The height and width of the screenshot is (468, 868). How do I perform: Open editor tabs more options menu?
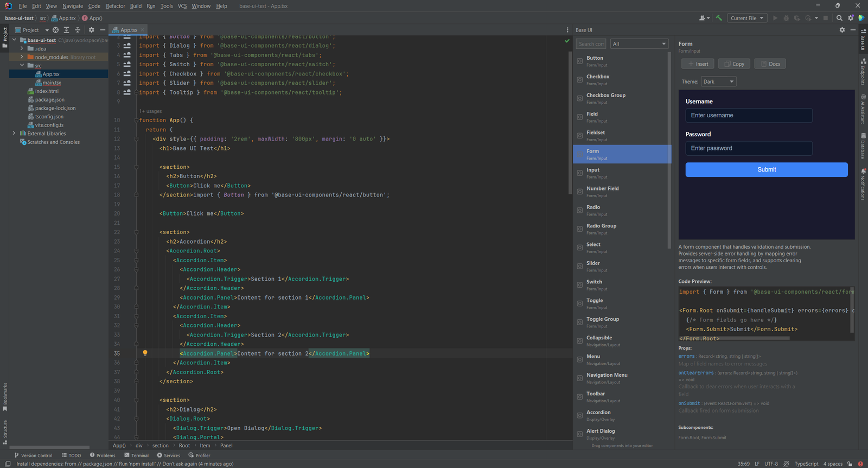[567, 30]
